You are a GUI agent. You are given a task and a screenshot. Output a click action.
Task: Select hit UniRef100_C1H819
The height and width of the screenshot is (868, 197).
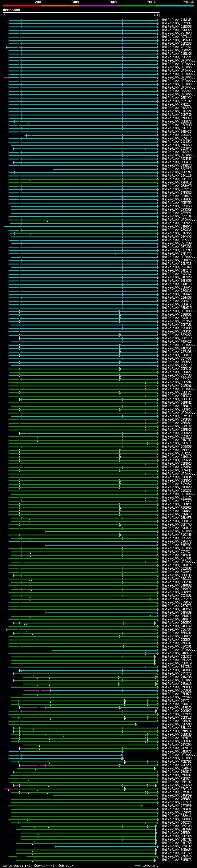(x=176, y=457)
